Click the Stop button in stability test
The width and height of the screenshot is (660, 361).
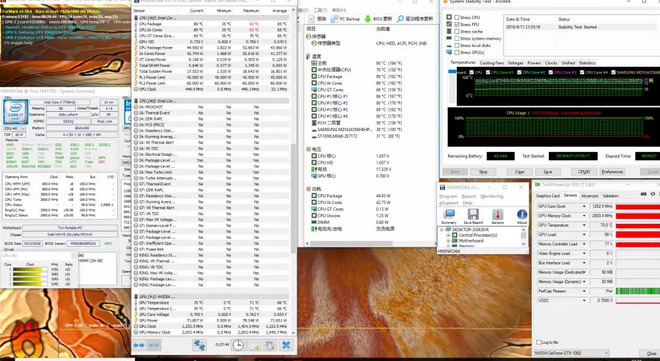click(x=483, y=172)
